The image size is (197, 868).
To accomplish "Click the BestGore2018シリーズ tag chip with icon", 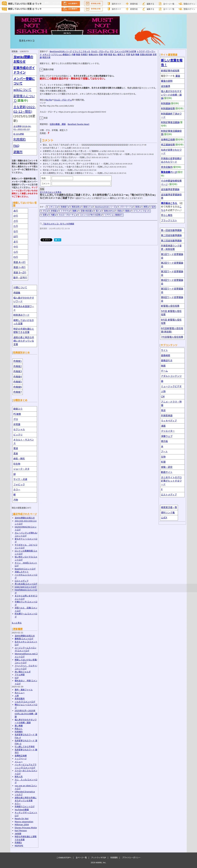I will (x=104, y=207).
